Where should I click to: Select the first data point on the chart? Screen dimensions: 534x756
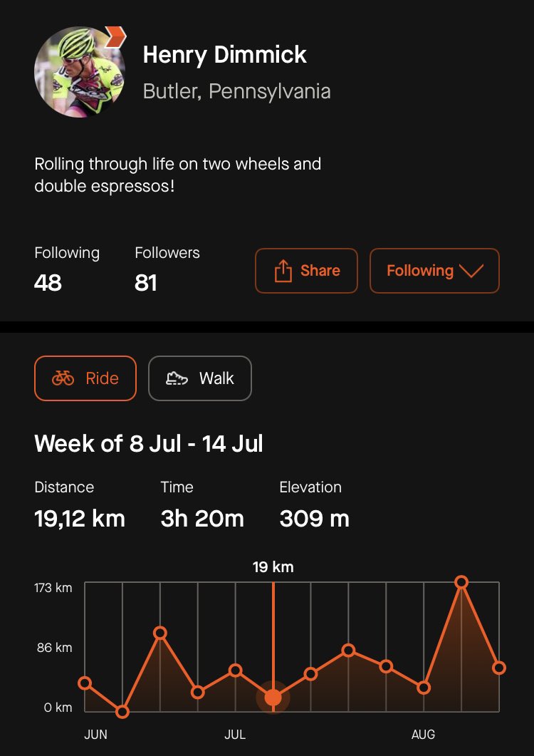85,683
